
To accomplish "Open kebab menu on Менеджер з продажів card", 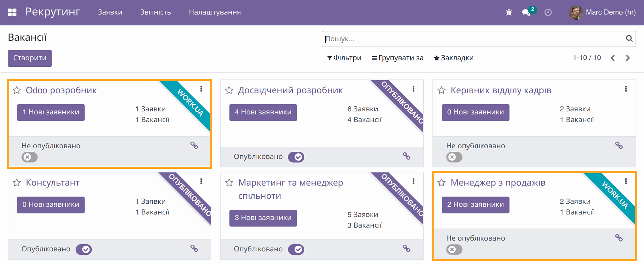I will pyautogui.click(x=626, y=181).
